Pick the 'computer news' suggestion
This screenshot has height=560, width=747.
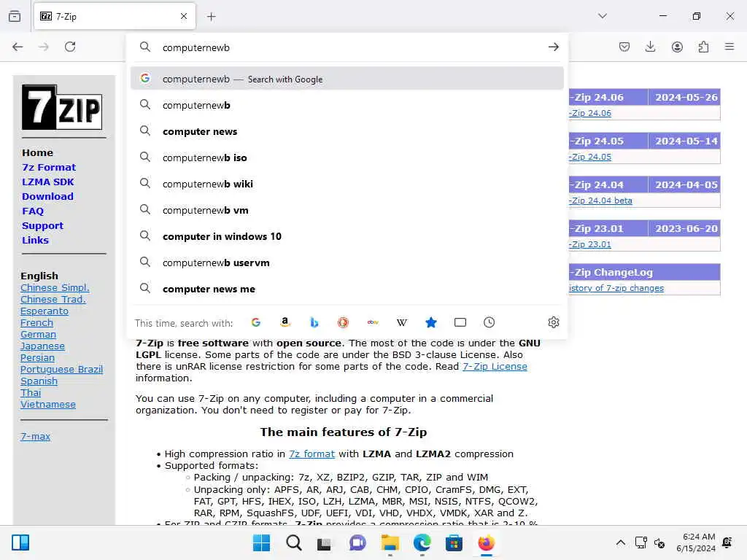pos(347,131)
